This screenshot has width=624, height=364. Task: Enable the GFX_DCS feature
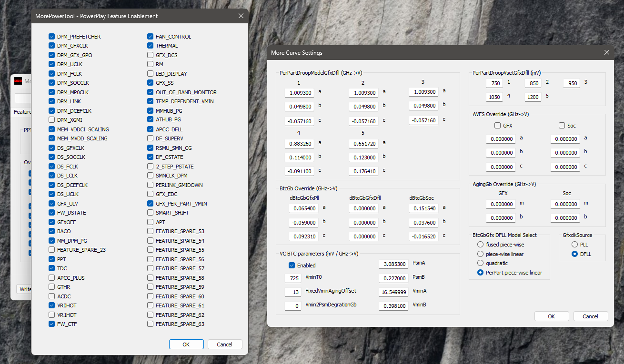click(150, 55)
